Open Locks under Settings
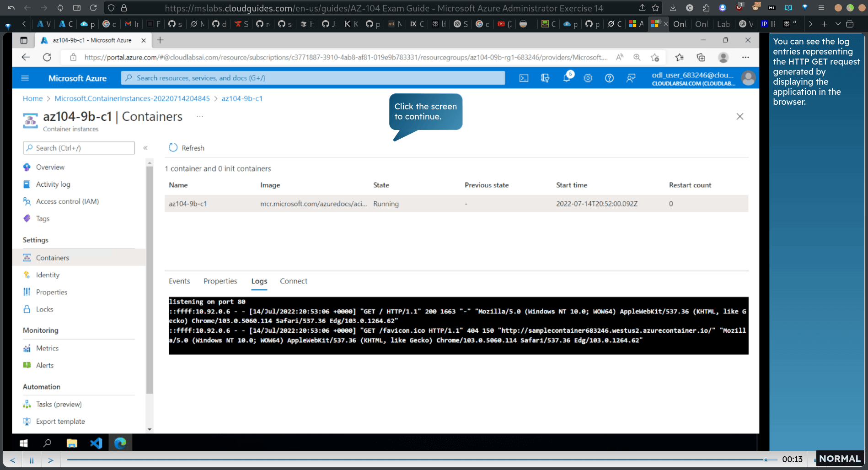Image resolution: width=868 pixels, height=470 pixels. (44, 309)
